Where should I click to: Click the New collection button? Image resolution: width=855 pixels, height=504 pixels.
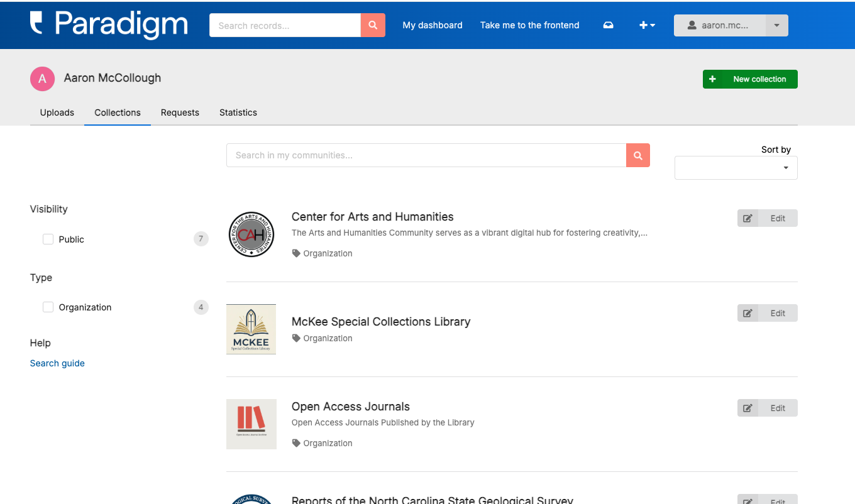coord(750,79)
